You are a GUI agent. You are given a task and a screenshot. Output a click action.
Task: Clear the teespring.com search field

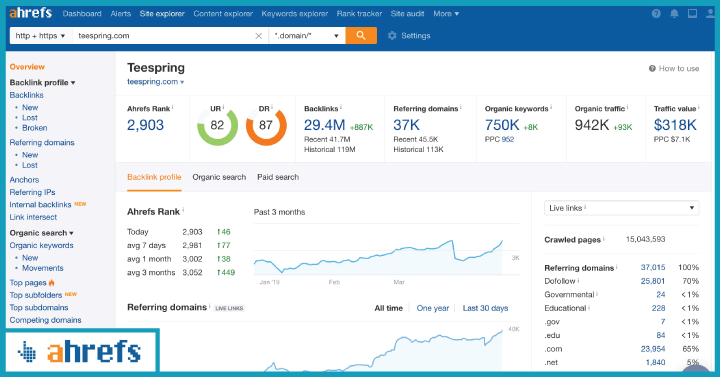[259, 36]
